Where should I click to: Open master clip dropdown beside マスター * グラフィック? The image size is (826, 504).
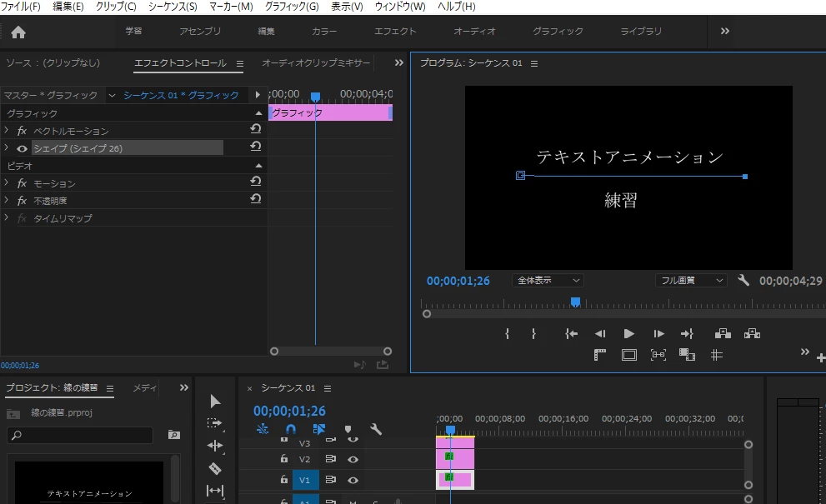[112, 95]
